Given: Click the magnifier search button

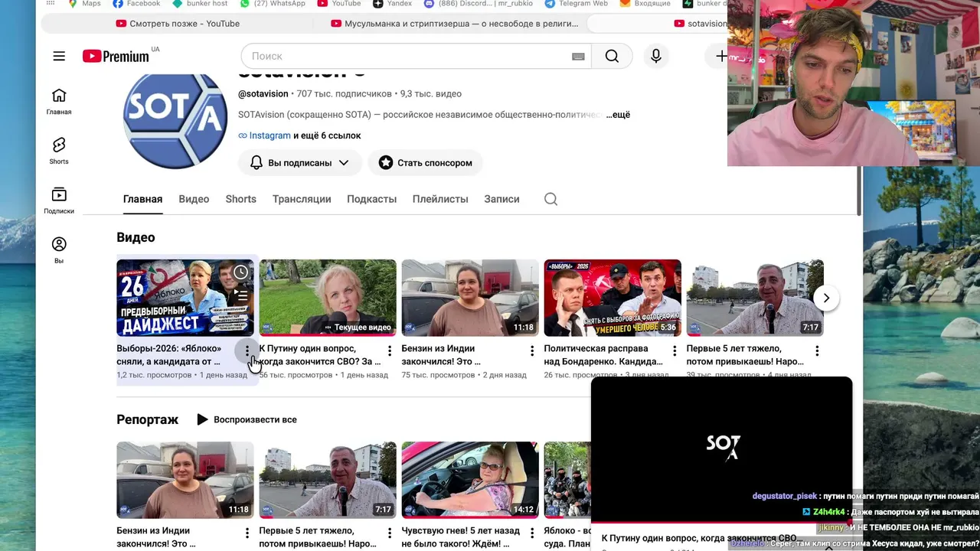Looking at the screenshot, I should point(612,56).
